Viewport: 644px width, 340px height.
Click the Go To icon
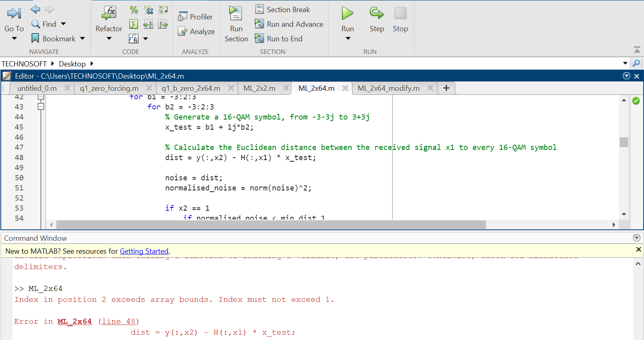click(14, 13)
